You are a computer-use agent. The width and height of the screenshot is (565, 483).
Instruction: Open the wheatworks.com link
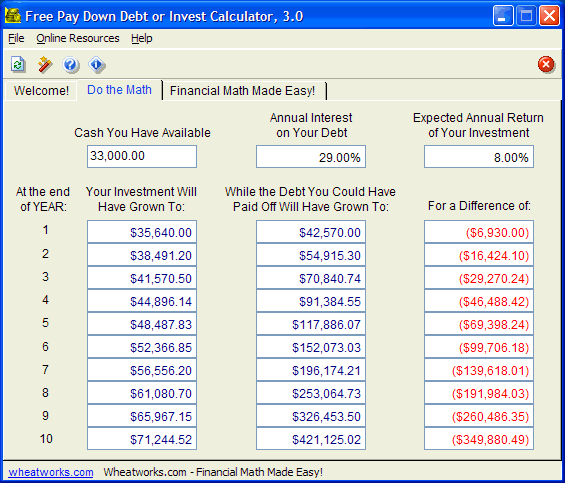[51, 472]
